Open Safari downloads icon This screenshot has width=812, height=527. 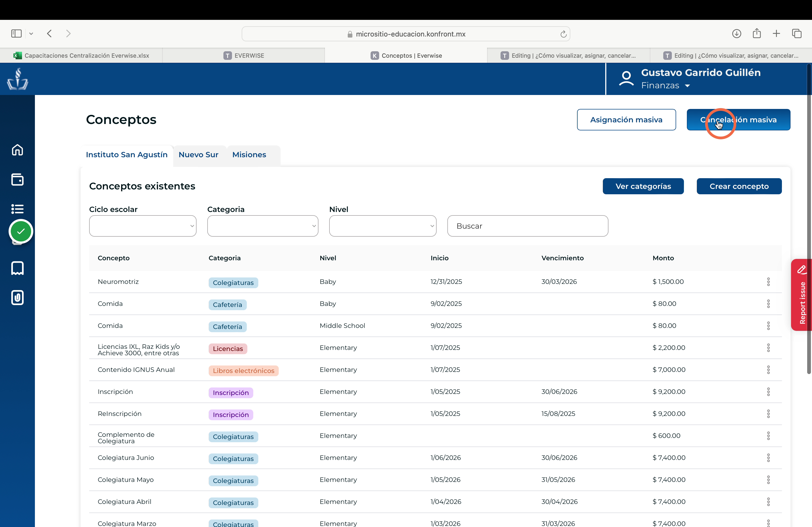coord(737,33)
